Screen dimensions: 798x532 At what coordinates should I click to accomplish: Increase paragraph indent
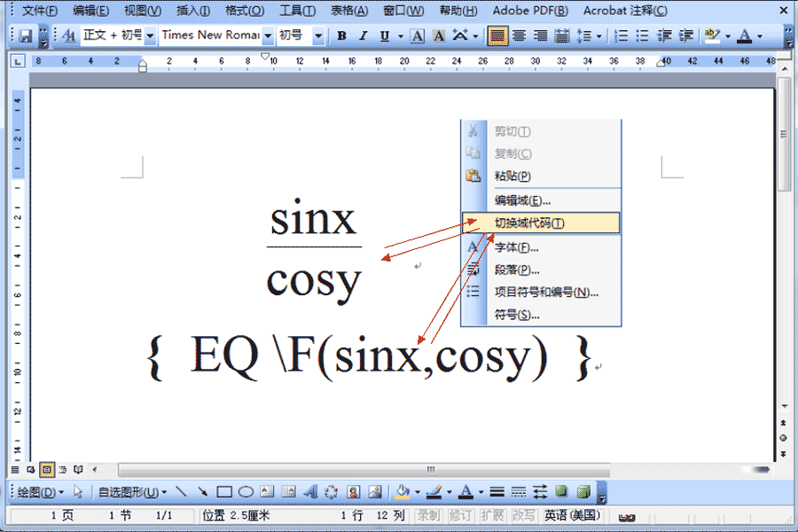pyautogui.click(x=686, y=35)
